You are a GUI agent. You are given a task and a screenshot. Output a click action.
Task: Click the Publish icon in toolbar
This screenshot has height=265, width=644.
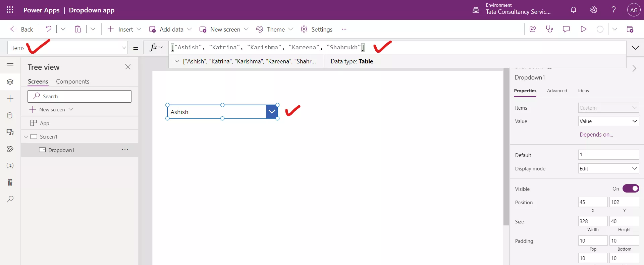[630, 29]
